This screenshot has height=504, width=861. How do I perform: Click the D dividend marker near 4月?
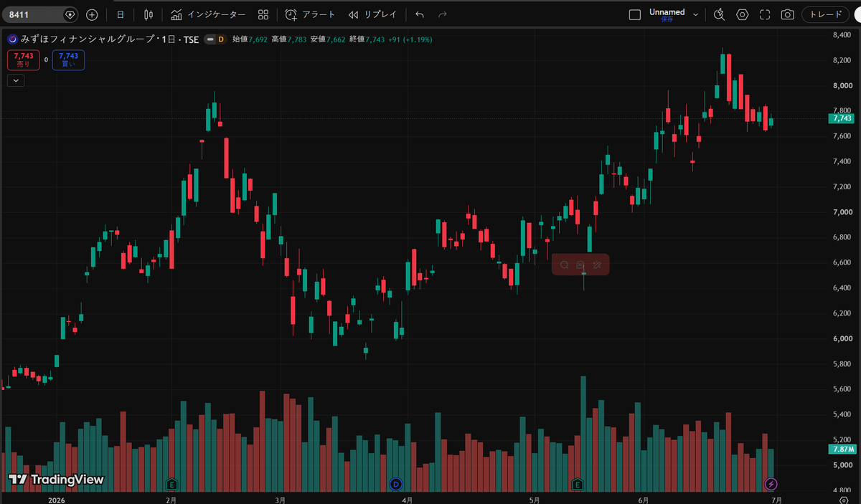tap(395, 484)
